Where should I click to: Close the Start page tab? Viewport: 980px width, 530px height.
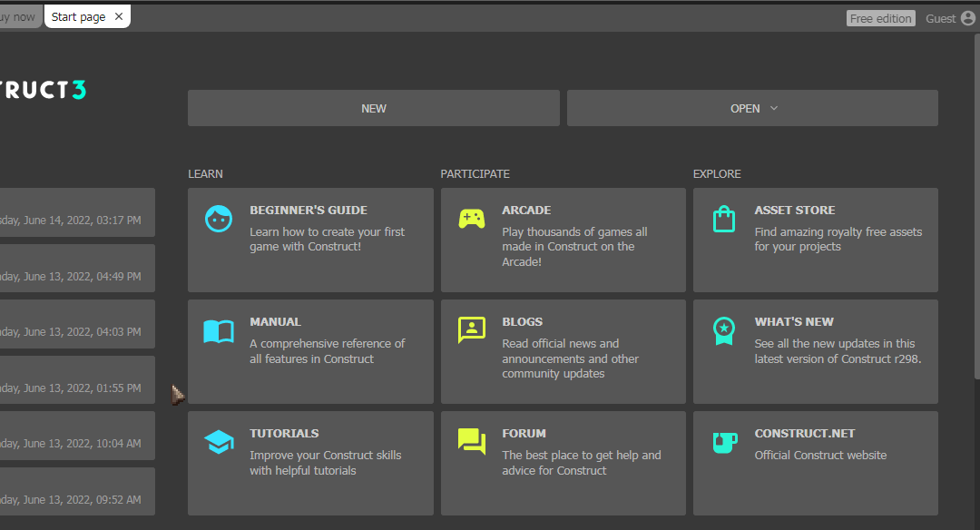(119, 17)
